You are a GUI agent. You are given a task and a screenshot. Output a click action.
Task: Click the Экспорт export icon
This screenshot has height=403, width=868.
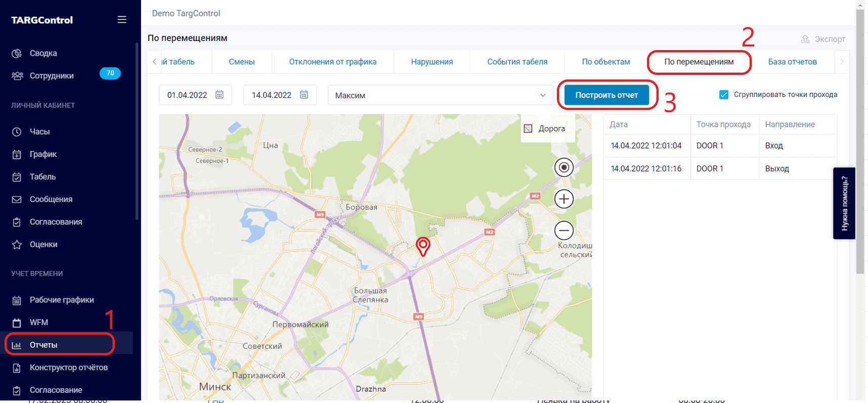click(x=805, y=39)
